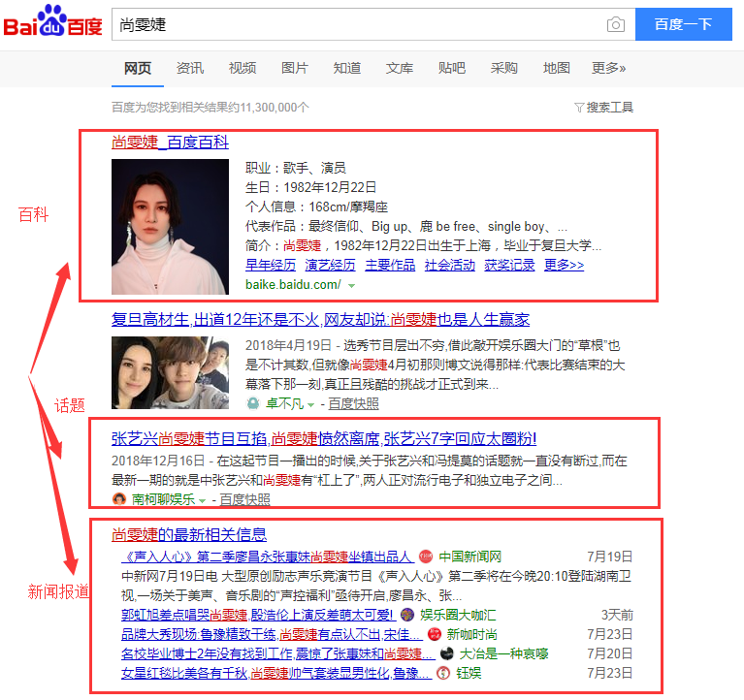Click the 卓不凡 source avatar icon
Image resolution: width=744 pixels, height=700 pixels.
253,403
